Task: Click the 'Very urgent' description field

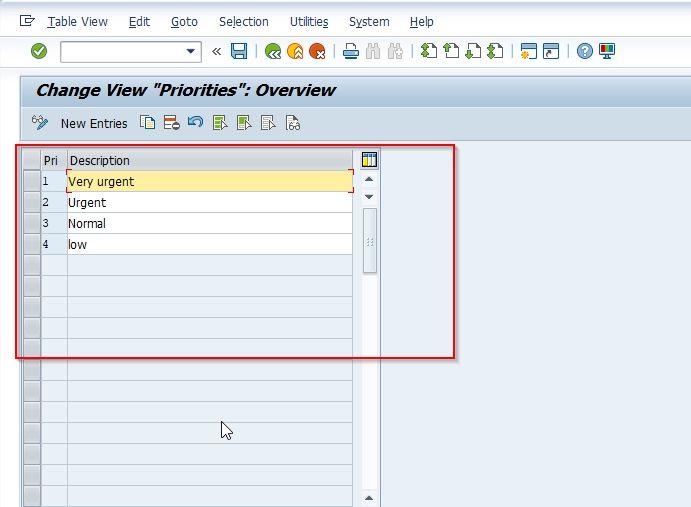Action: click(x=210, y=181)
